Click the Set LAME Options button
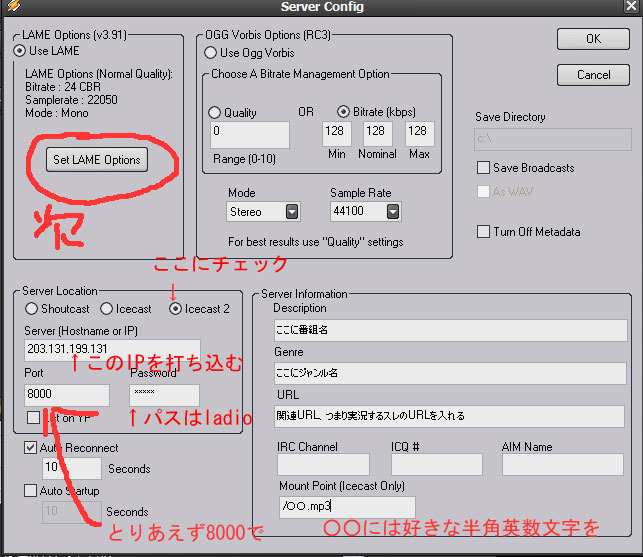Image resolution: width=643 pixels, height=557 pixels. point(97,160)
